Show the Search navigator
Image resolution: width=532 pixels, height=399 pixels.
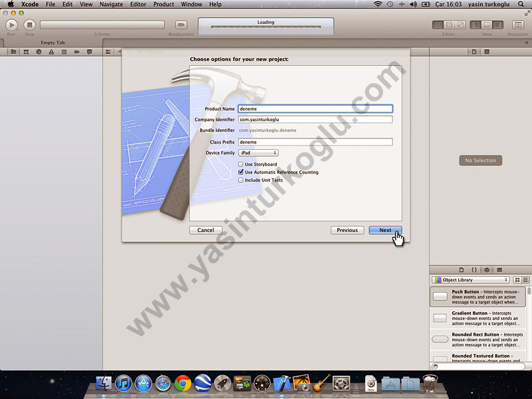(39, 52)
